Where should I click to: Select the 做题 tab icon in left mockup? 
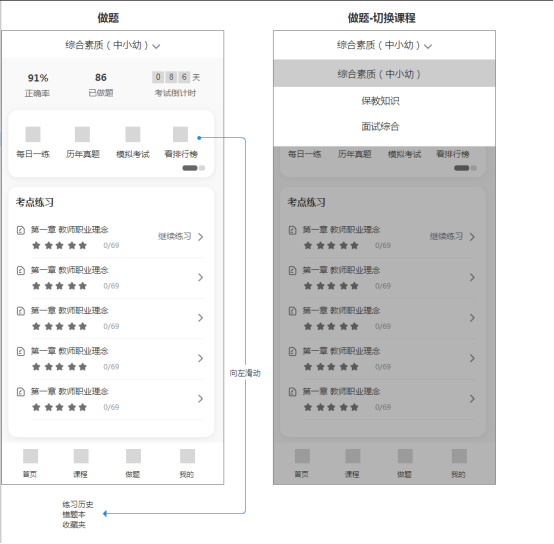coord(133,456)
